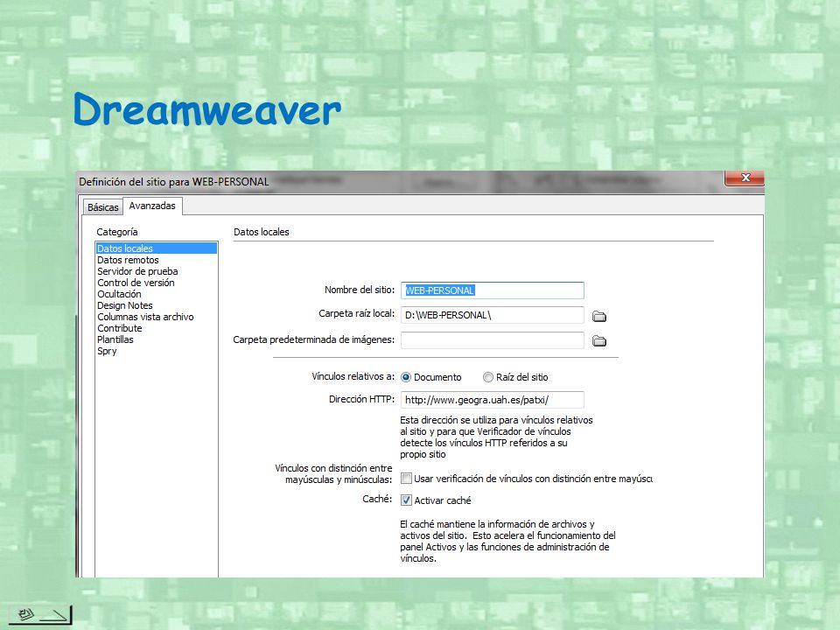Click the 'Caché:' label
The height and width of the screenshot is (630, 840).
tap(377, 499)
